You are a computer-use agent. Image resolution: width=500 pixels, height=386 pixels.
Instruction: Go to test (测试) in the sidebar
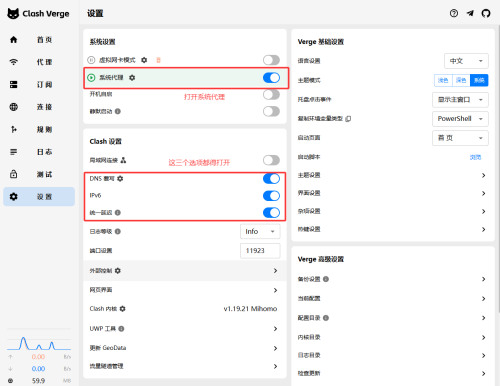[39, 174]
